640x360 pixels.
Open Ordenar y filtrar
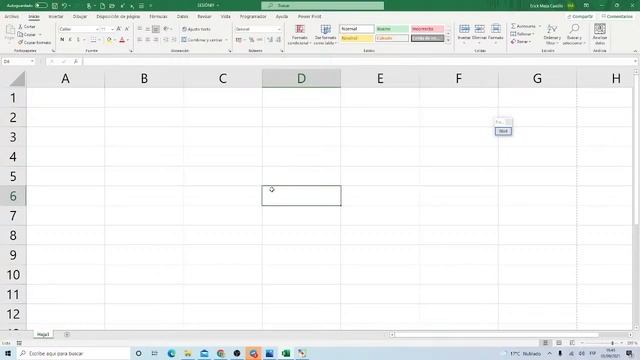(x=552, y=35)
